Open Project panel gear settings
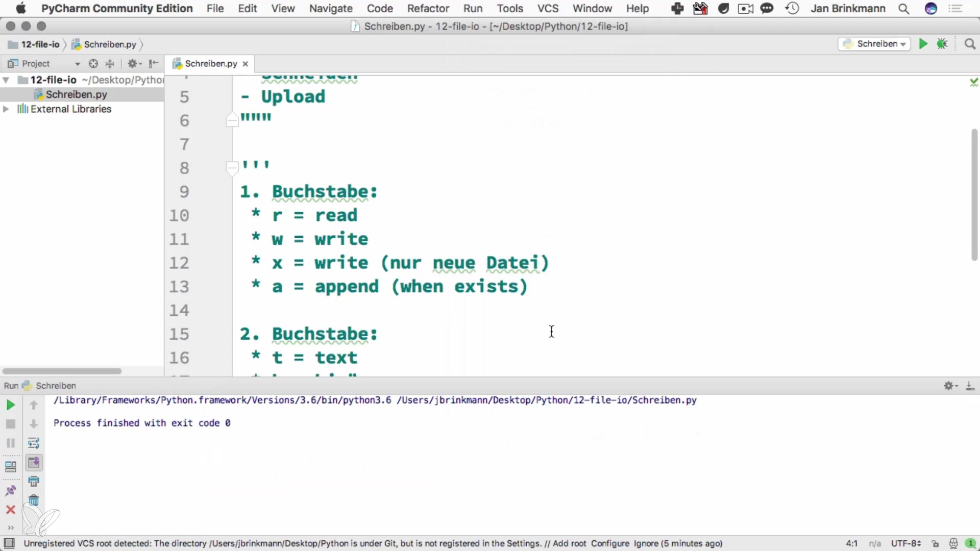The image size is (980, 551). (133, 64)
